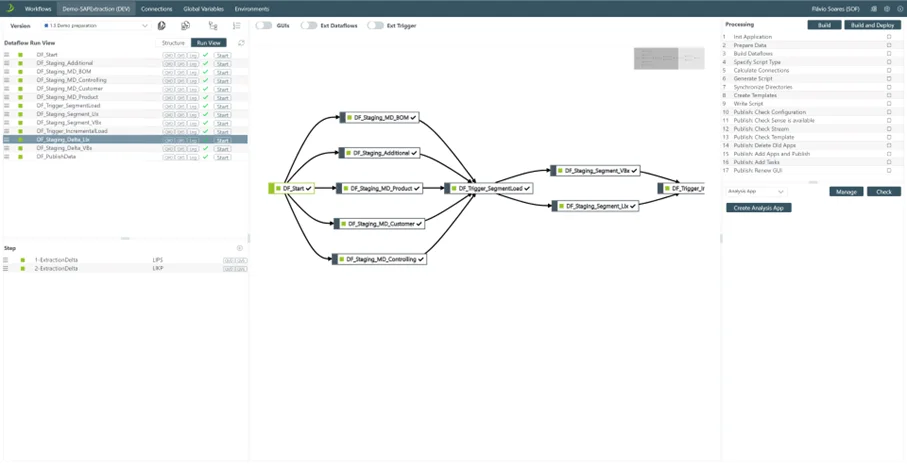The width and height of the screenshot is (907, 468).
Task: Click the drag handle icon for DF_Start row
Action: 7,55
